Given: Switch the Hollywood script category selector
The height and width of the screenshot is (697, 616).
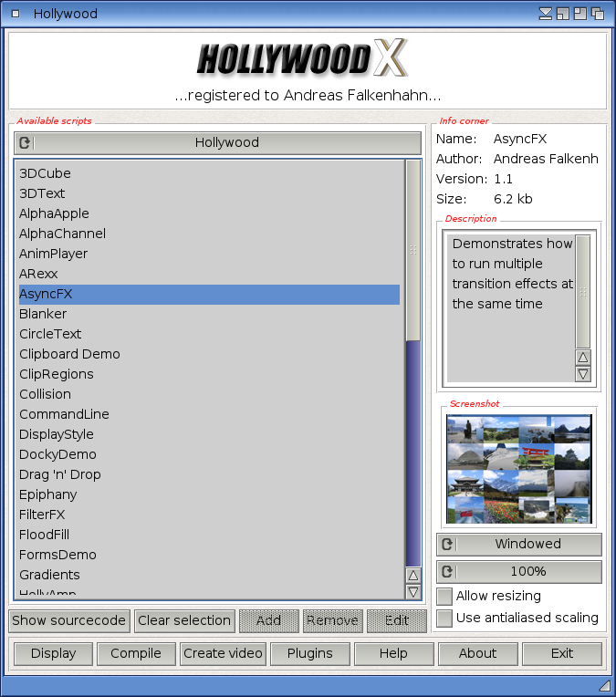Looking at the screenshot, I should [226, 142].
